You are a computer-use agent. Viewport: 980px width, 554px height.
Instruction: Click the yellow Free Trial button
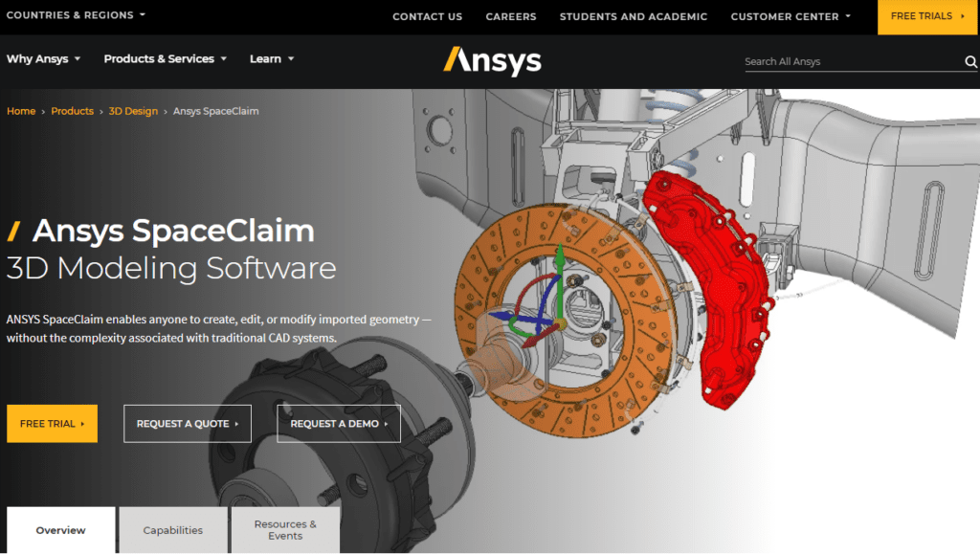(52, 424)
